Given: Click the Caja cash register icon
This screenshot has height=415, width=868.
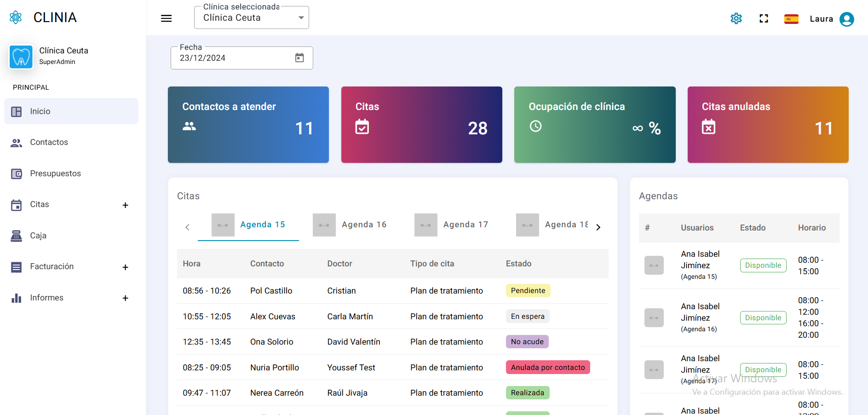Looking at the screenshot, I should point(17,236).
